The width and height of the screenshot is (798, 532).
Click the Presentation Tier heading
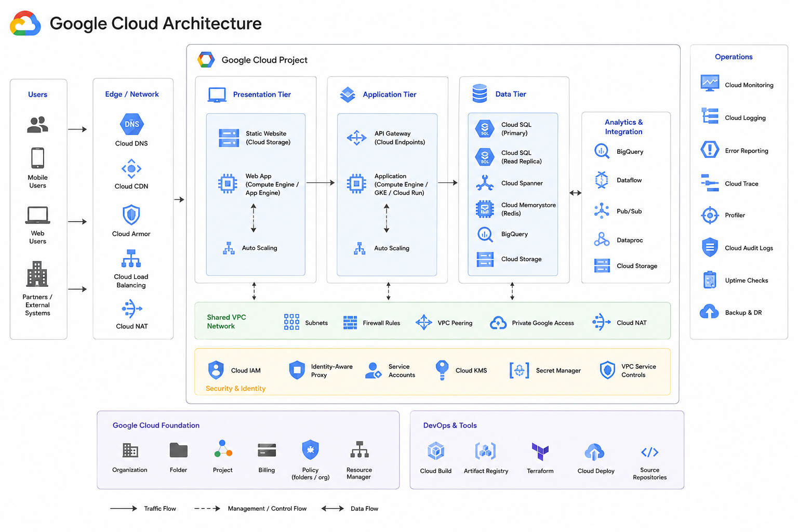pos(262,95)
